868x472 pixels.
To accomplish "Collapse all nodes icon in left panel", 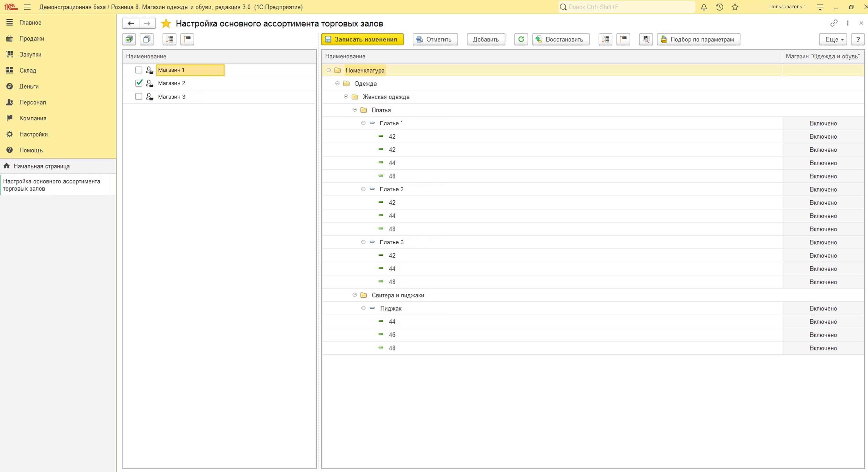I will coord(187,39).
